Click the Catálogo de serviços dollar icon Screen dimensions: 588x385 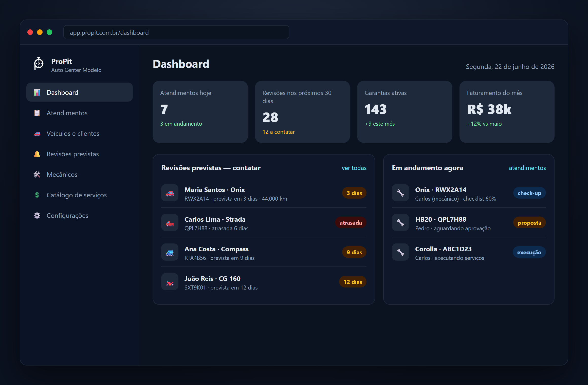click(x=37, y=195)
